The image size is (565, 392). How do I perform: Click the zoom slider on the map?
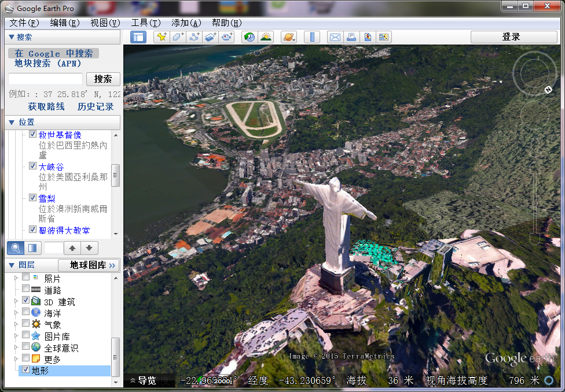(x=535, y=204)
